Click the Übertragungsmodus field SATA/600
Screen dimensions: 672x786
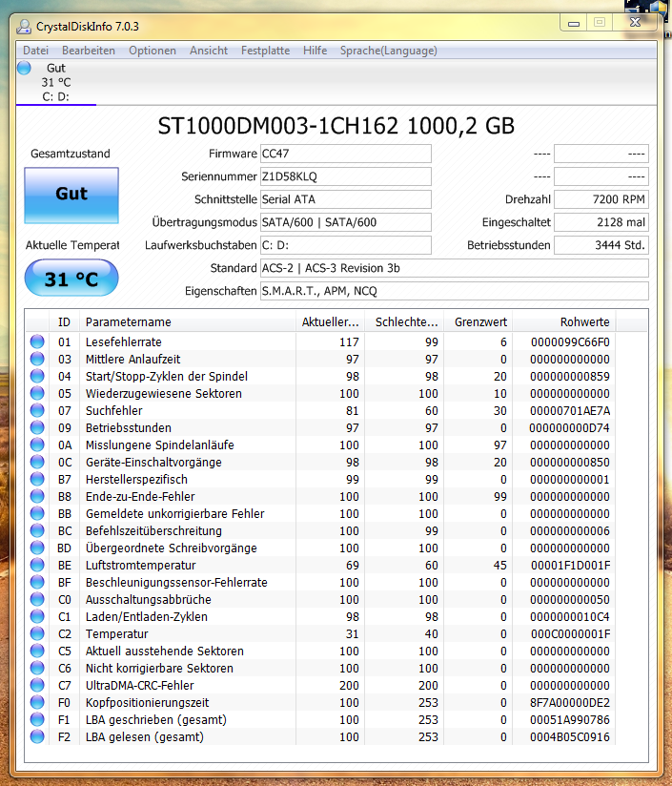(x=345, y=222)
